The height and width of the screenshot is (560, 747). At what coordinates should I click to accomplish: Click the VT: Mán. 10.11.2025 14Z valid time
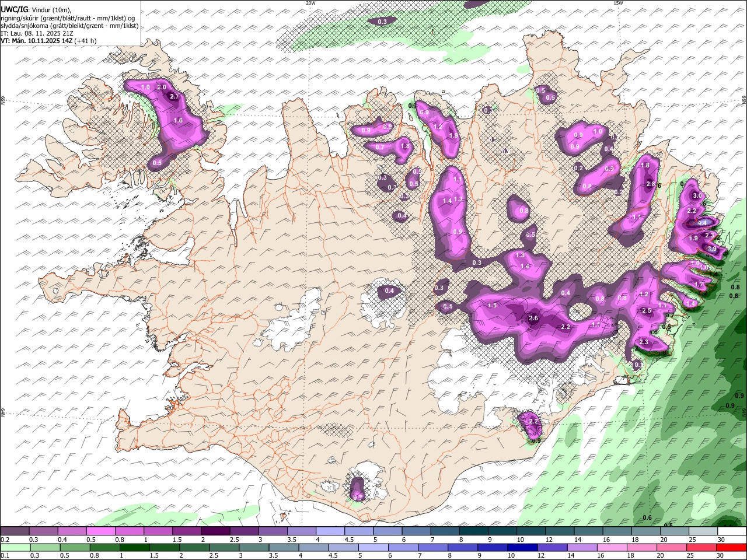click(49, 41)
